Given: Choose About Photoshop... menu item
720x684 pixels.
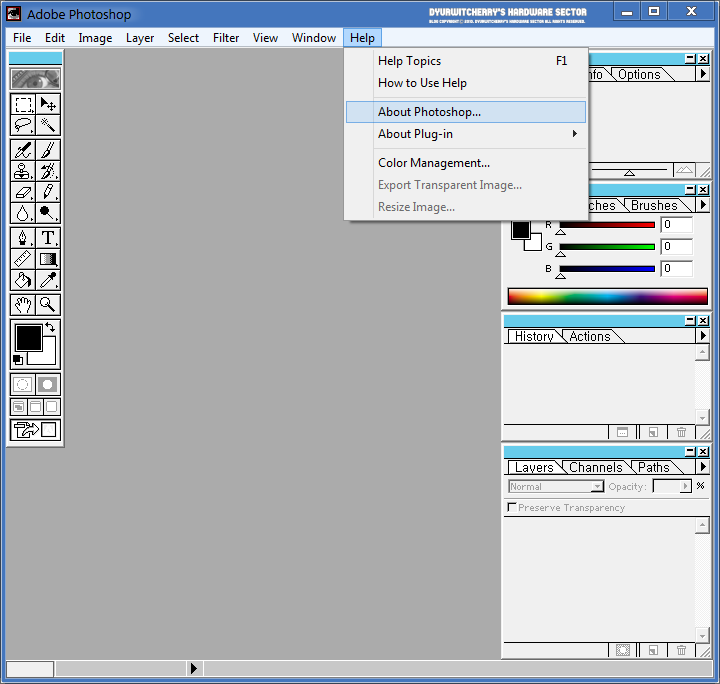Looking at the screenshot, I should pos(466,112).
